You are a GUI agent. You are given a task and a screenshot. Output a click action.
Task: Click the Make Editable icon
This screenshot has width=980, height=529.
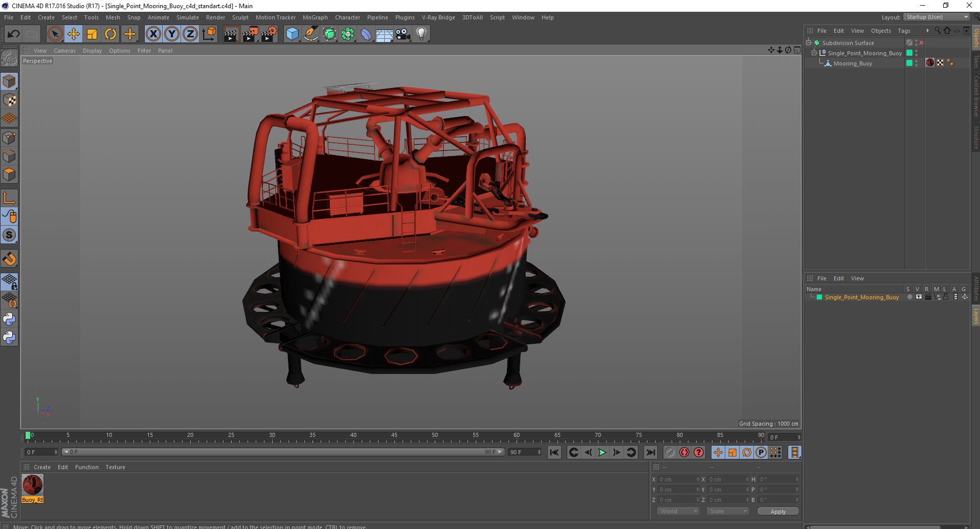point(9,59)
